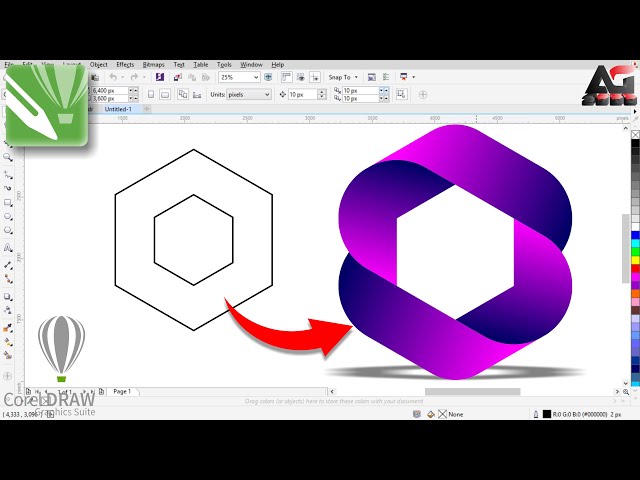Expand the application launcher dropdown arrow

click(413, 77)
